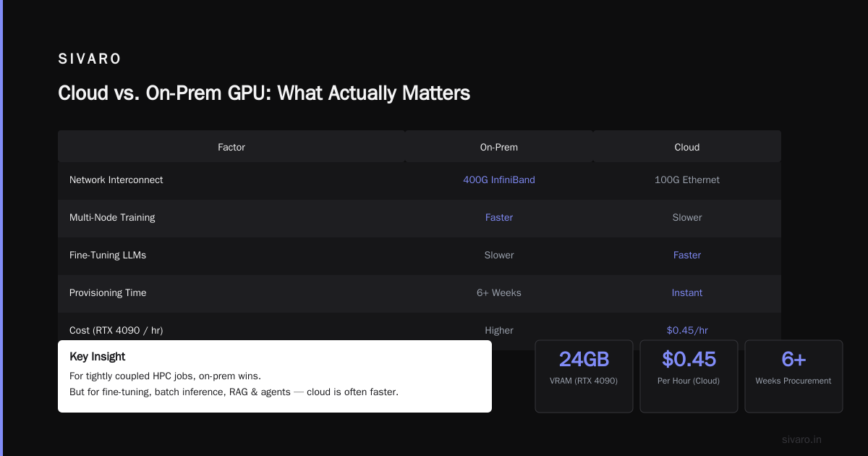Click Faster in Multi-Node Training row
This screenshot has width=868, height=456.
(x=499, y=217)
